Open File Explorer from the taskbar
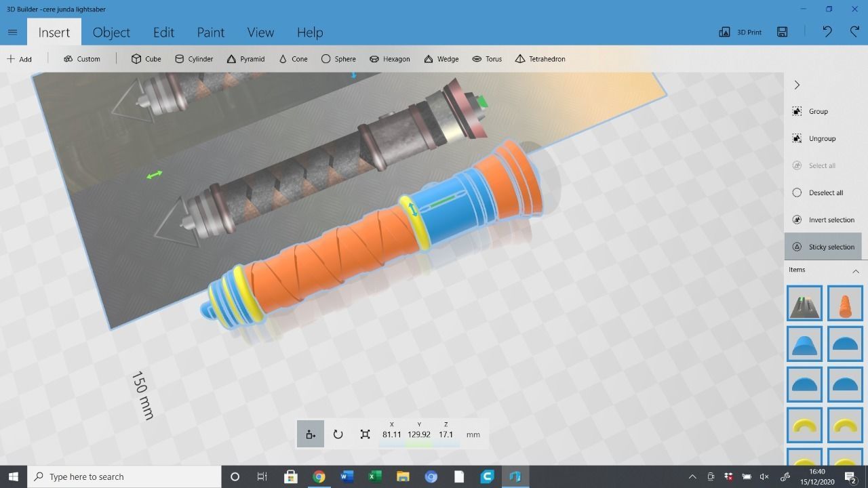The height and width of the screenshot is (488, 868). (x=403, y=476)
